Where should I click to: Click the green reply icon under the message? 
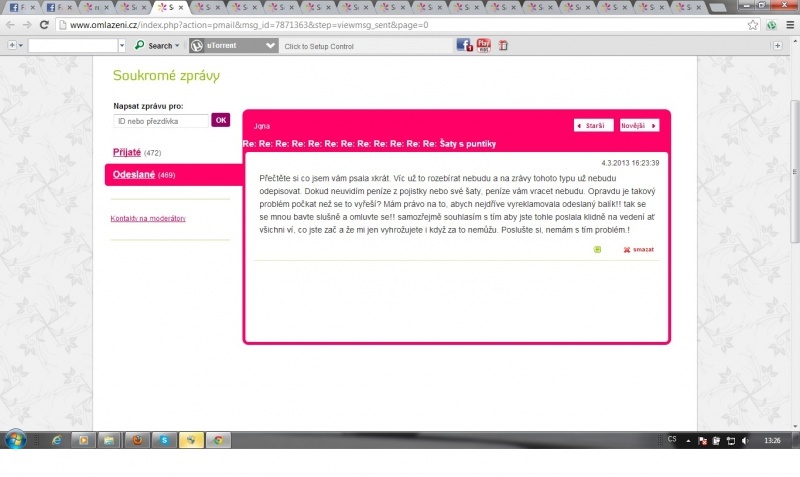click(x=598, y=249)
